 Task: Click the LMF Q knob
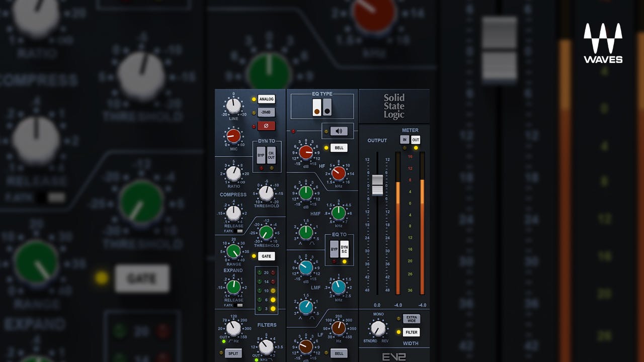pos(306,307)
